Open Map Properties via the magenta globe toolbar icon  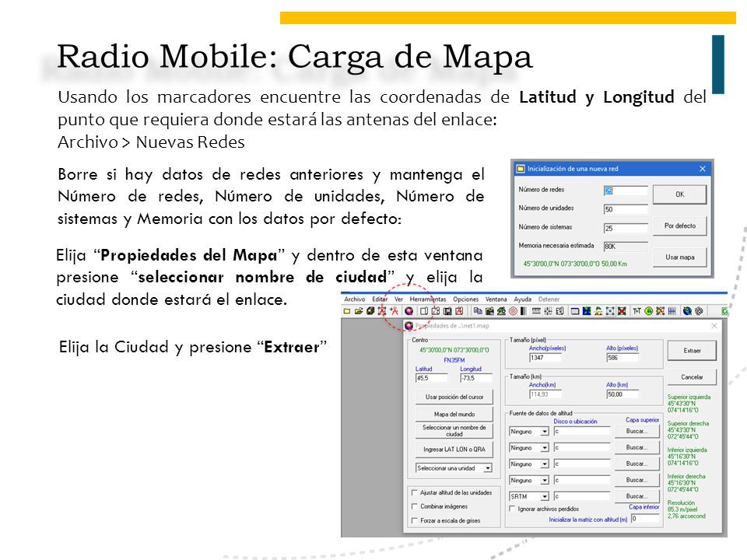coord(409,311)
